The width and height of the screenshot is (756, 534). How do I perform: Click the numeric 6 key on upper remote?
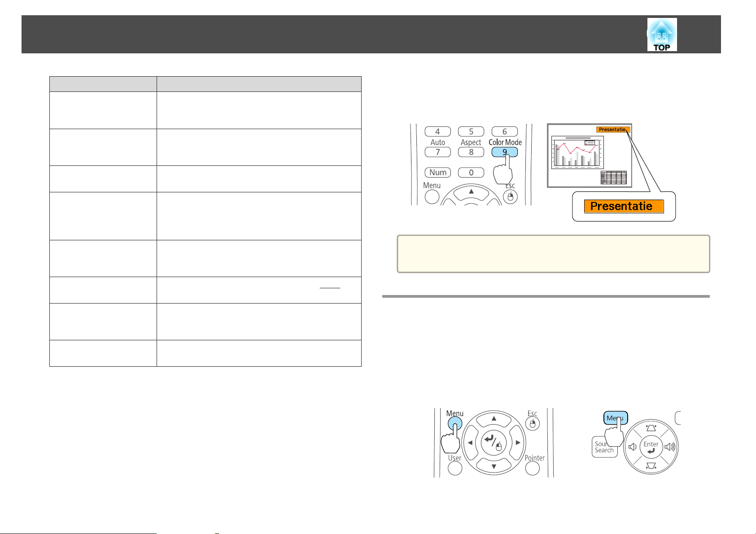click(x=505, y=131)
